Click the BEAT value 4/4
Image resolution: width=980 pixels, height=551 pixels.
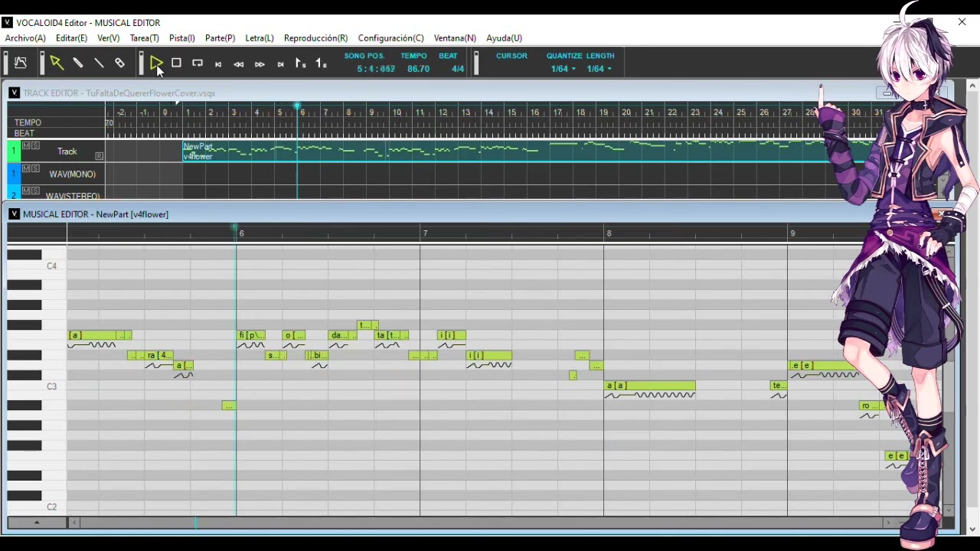pos(457,69)
